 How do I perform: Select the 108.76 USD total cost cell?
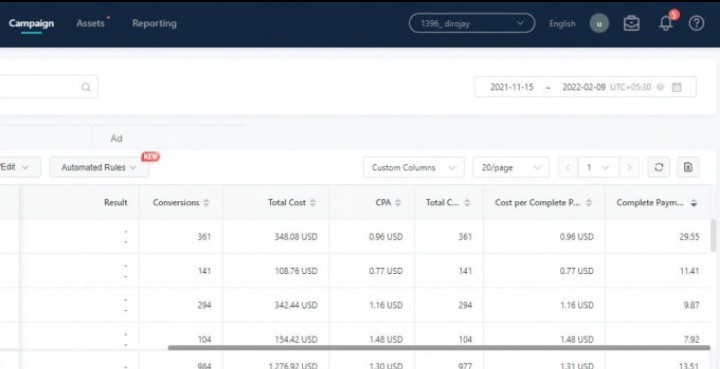click(296, 271)
